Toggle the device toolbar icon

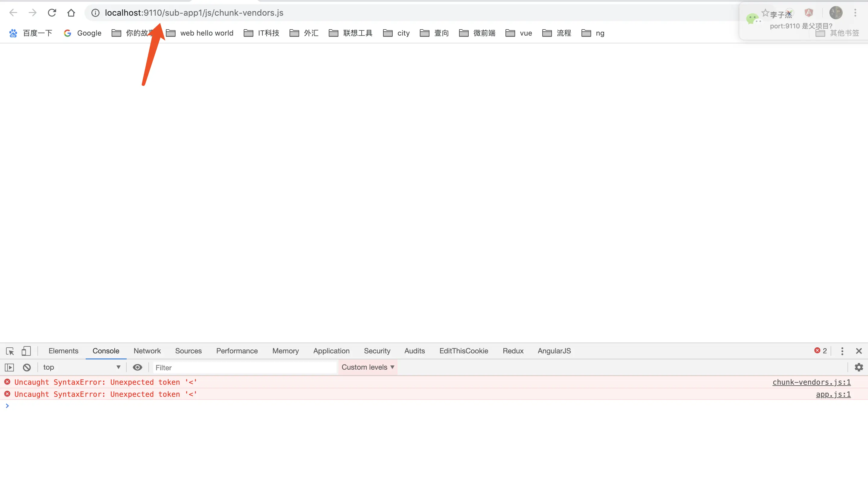[26, 351]
